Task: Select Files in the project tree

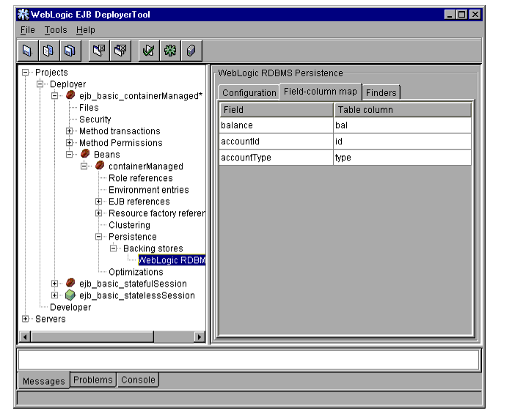Action: pyautogui.click(x=89, y=108)
